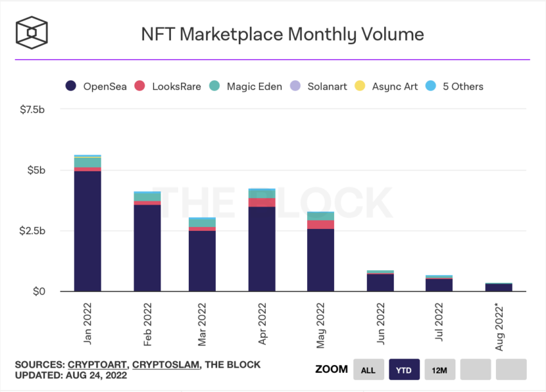Image resolution: width=546 pixels, height=392 pixels.
Task: Toggle the 5 Others legend item
Action: click(x=454, y=86)
